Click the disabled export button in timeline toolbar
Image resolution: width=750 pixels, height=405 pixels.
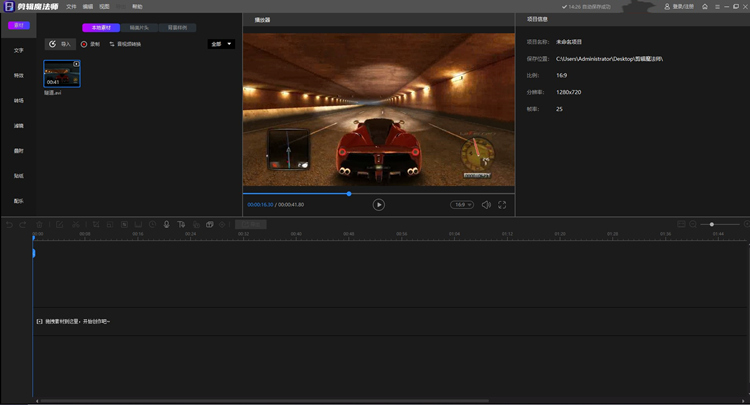251,224
